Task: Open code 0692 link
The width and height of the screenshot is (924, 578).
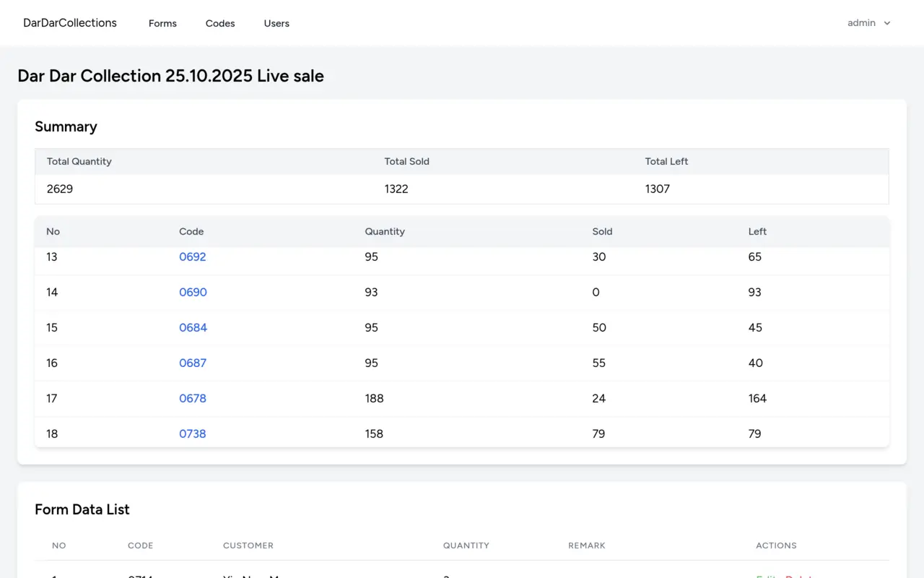Action: pyautogui.click(x=193, y=257)
